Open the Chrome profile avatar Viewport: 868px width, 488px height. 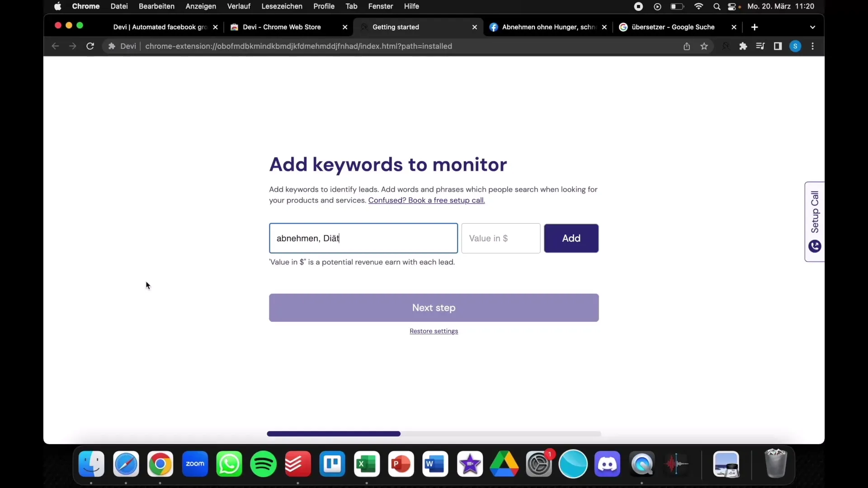pos(795,46)
